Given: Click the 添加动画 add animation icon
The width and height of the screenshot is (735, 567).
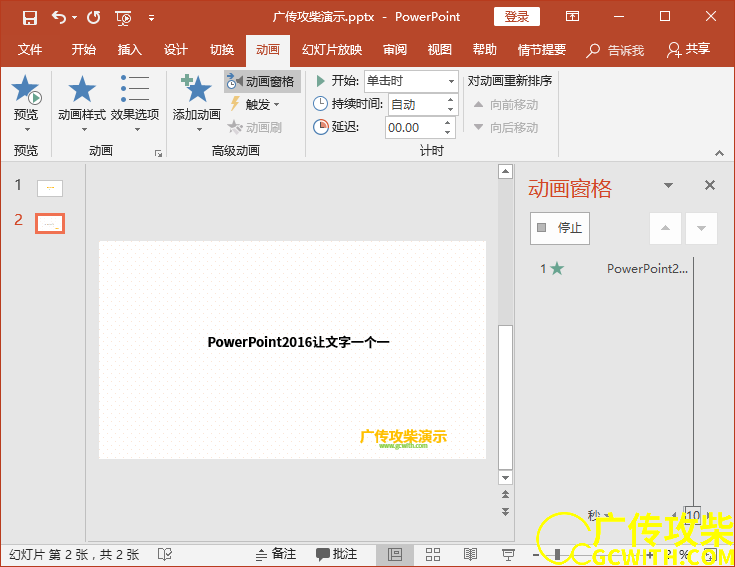Looking at the screenshot, I should click(196, 89).
